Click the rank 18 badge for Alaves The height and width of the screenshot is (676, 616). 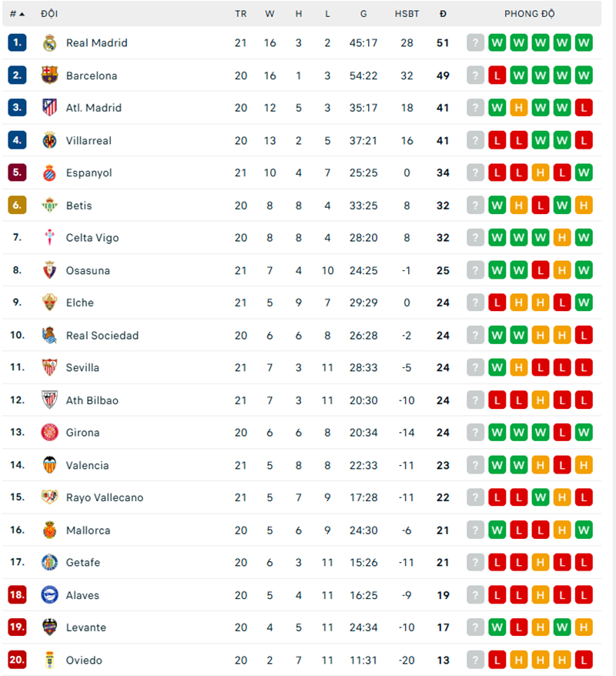pyautogui.click(x=17, y=595)
